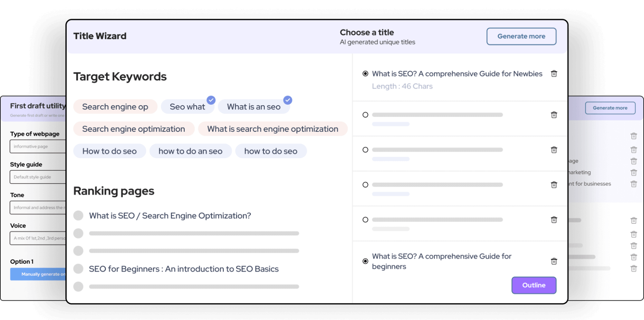
Task: Click the checkmark badge on 'Seo what' keyword
Action: 211,100
